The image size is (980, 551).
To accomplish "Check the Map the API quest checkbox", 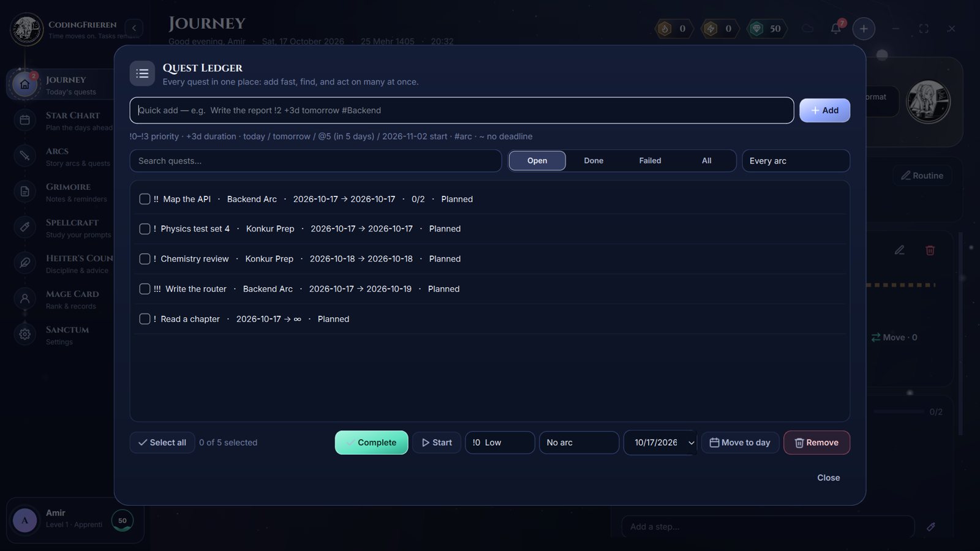I will tap(145, 199).
